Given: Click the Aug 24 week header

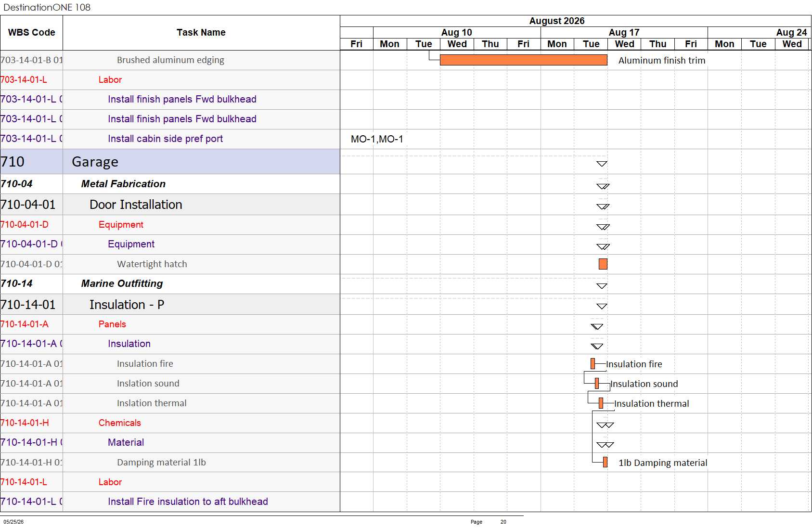Looking at the screenshot, I should click(x=791, y=32).
